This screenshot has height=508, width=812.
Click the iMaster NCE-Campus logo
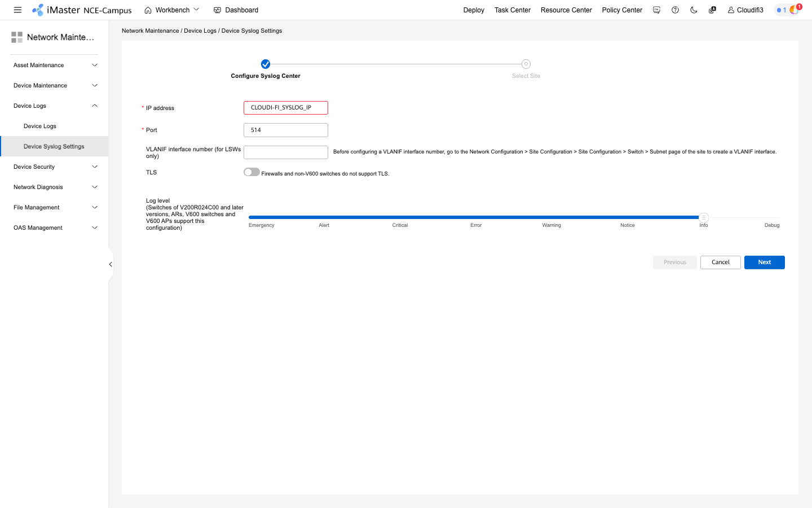(82, 10)
